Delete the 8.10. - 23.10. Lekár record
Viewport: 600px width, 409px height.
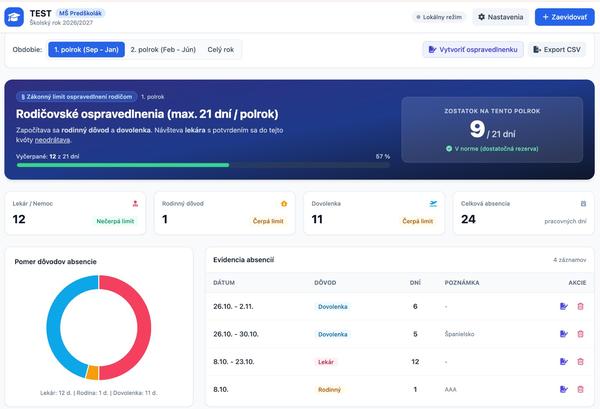[580, 361]
